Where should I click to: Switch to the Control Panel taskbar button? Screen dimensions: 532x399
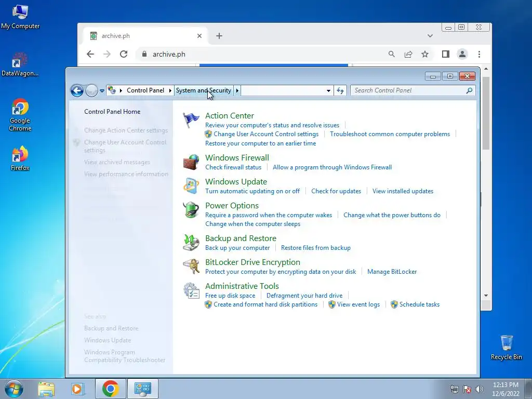(142, 389)
